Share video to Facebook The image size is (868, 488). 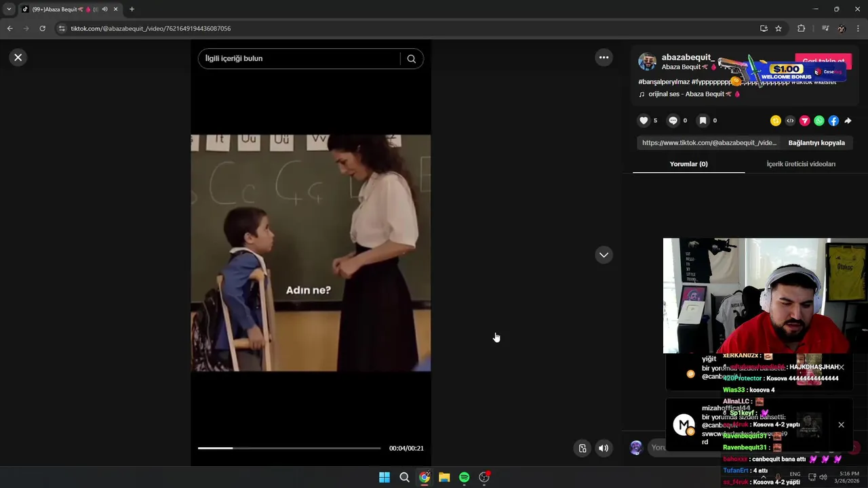(833, 121)
